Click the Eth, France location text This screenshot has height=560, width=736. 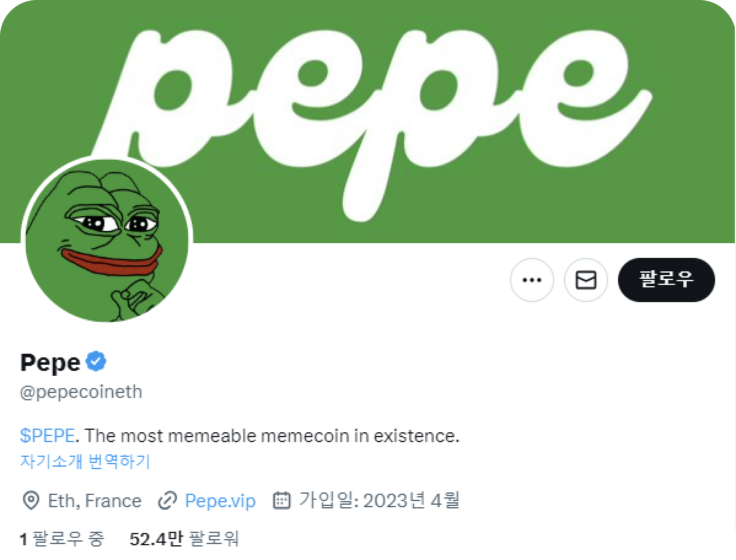[x=95, y=501]
